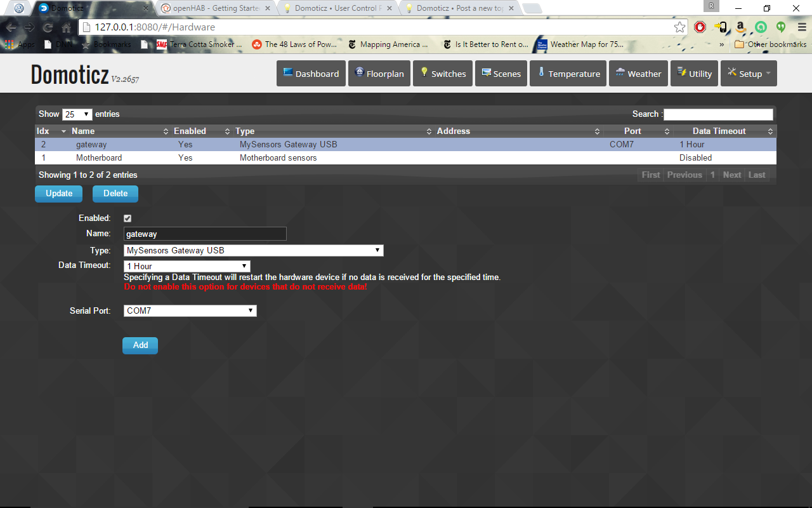Sort table by Address column
812x508 pixels.
[x=518, y=131]
